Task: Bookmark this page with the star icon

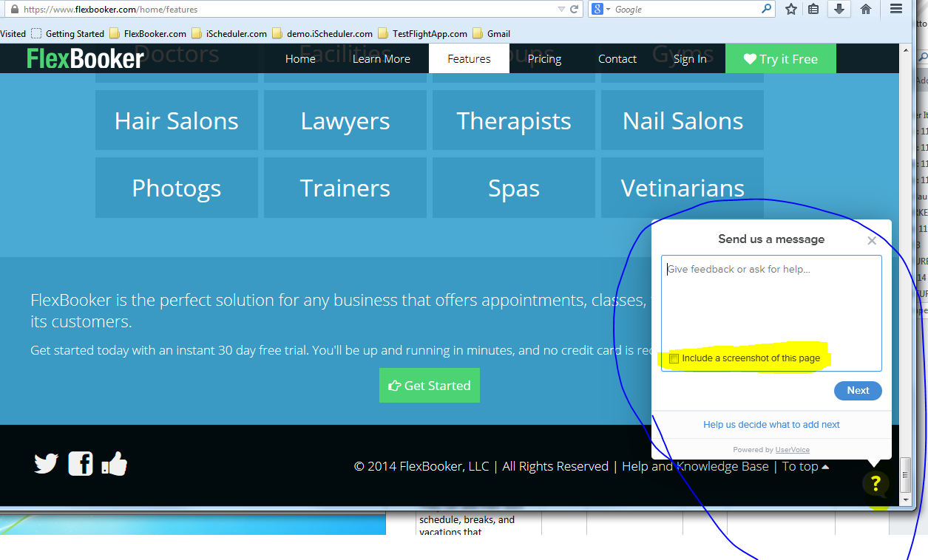Action: click(x=791, y=10)
